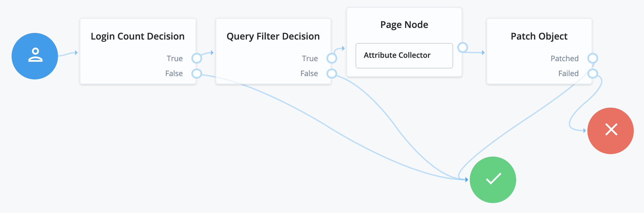Select the Login Count Decision node title
The width and height of the screenshot is (644, 213).
pos(138,36)
